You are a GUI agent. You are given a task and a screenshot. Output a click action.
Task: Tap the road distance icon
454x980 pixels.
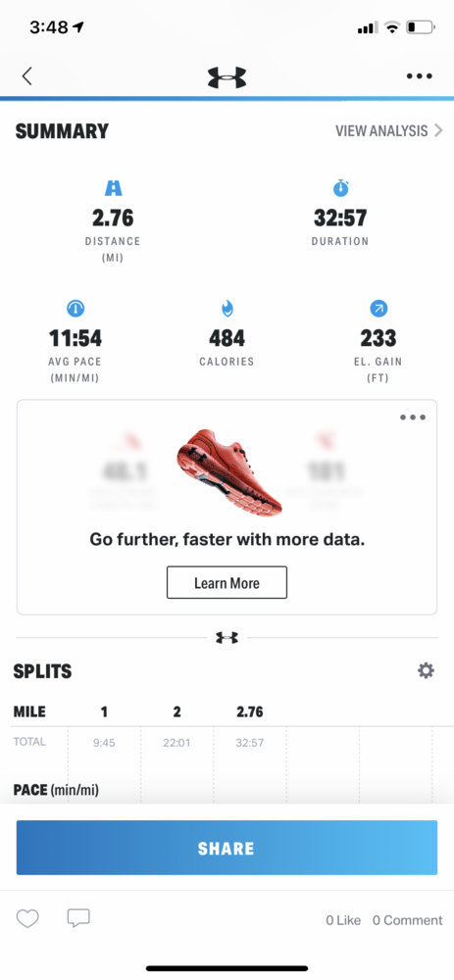pos(113,188)
